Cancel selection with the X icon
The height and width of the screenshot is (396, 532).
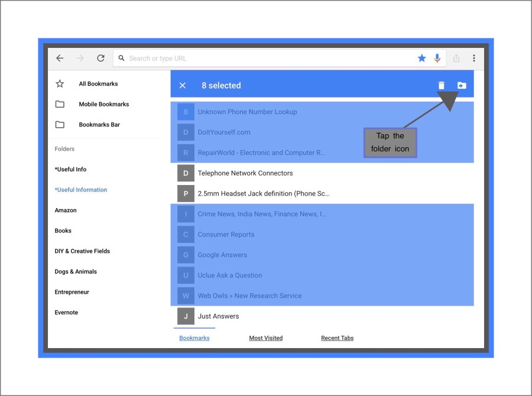tap(183, 86)
